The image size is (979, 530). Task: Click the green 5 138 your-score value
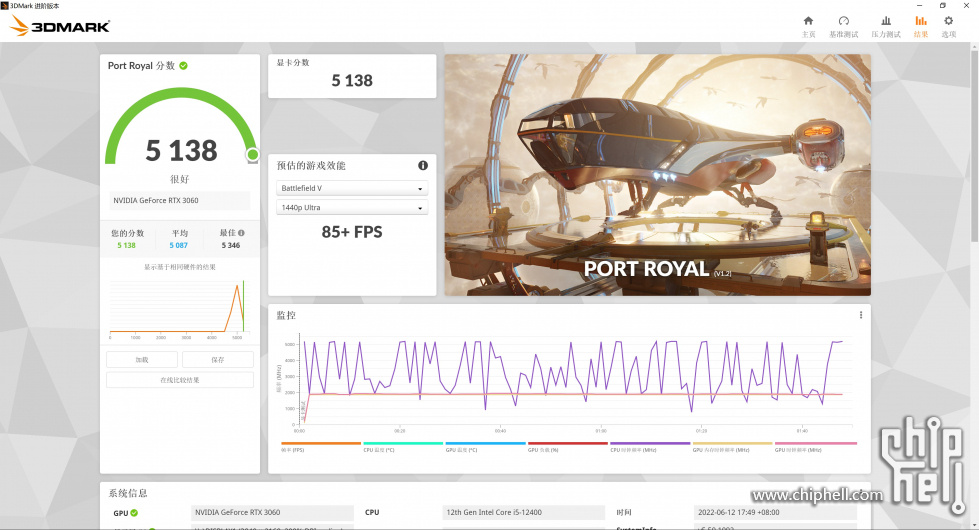point(126,245)
